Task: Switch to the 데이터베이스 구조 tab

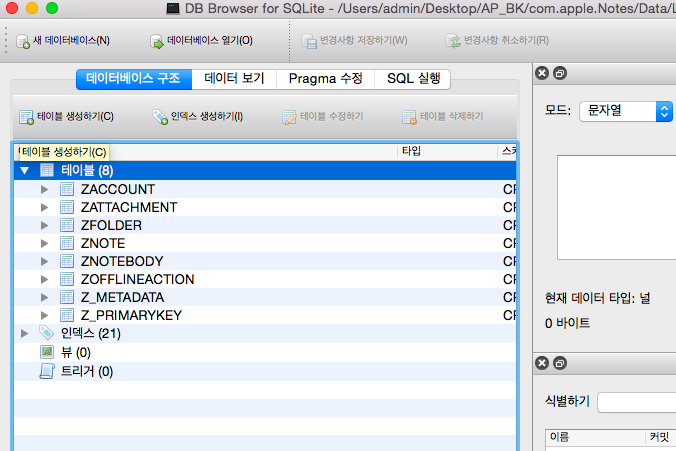Action: coord(134,79)
